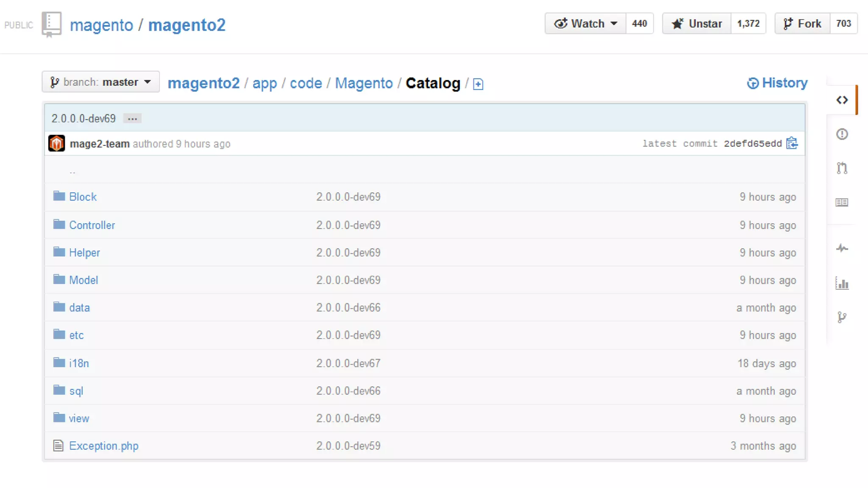Open the Network branch icon in sidebar
Image resolution: width=868 pixels, height=488 pixels.
coord(842,317)
